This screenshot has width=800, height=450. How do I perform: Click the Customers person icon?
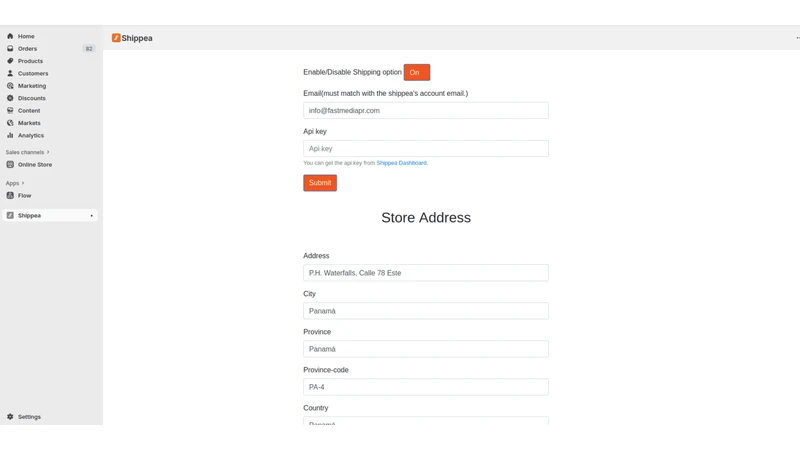pyautogui.click(x=10, y=73)
